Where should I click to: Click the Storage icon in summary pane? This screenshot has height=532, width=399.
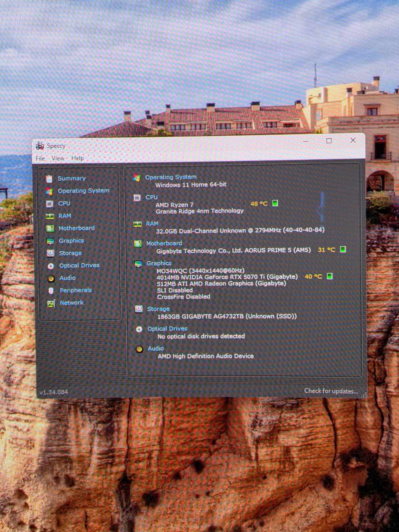[139, 309]
